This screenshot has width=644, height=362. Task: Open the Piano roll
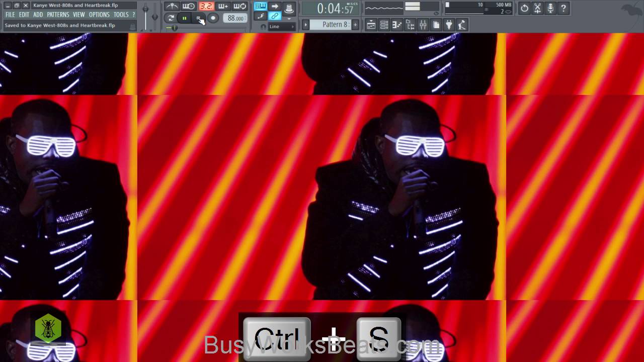click(x=397, y=25)
